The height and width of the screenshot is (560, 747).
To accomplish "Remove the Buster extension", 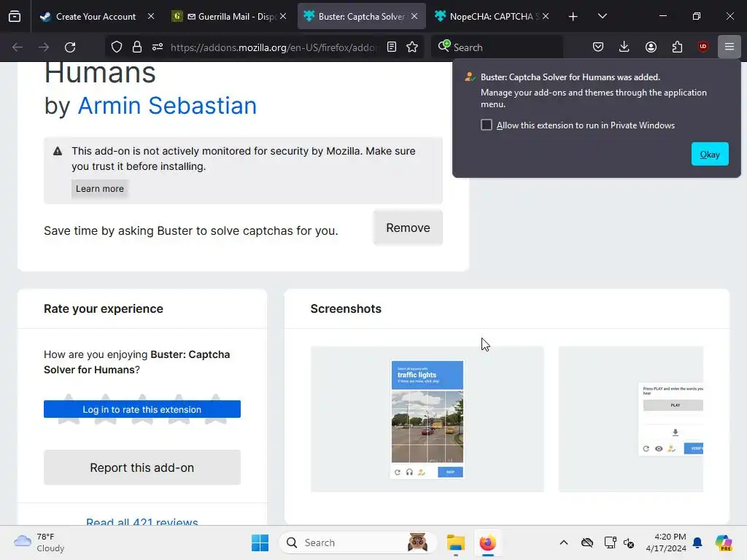I will point(408,227).
